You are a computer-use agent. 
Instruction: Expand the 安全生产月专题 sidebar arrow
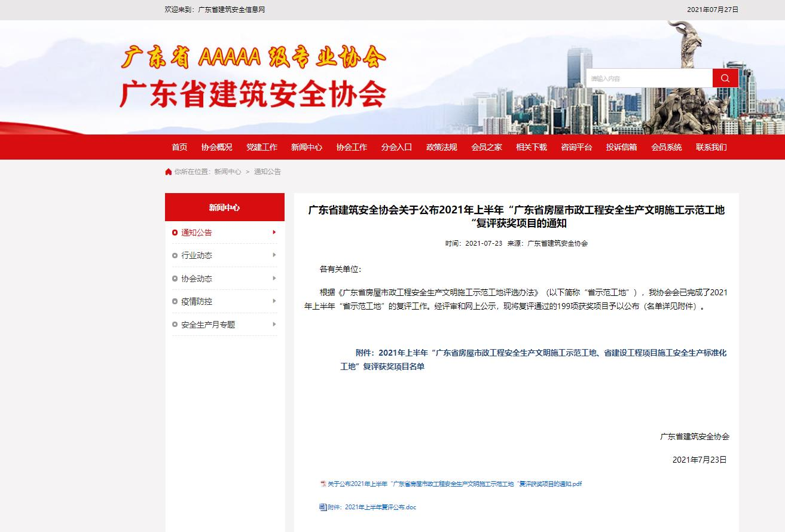point(274,325)
